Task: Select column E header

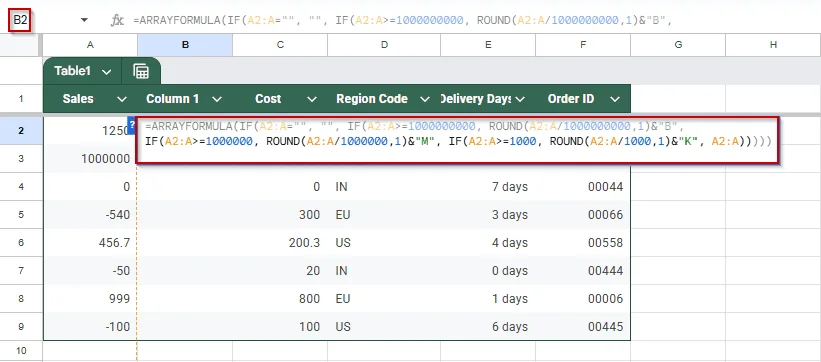Action: click(488, 45)
